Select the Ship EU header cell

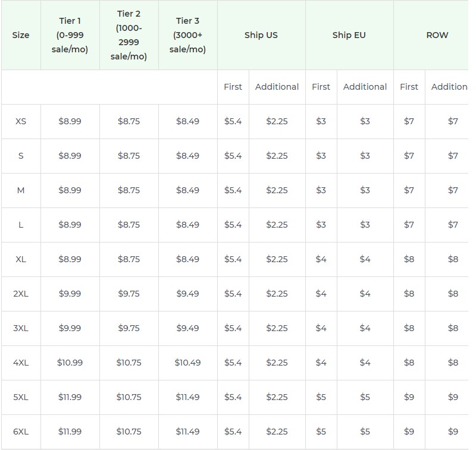click(x=349, y=35)
